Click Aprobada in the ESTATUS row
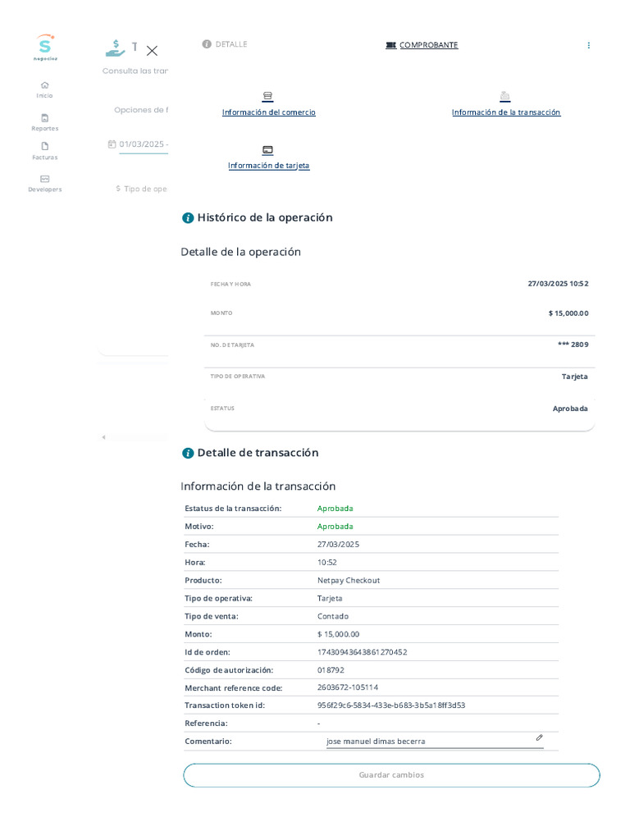Screen dimensions: 630x840 coord(570,409)
